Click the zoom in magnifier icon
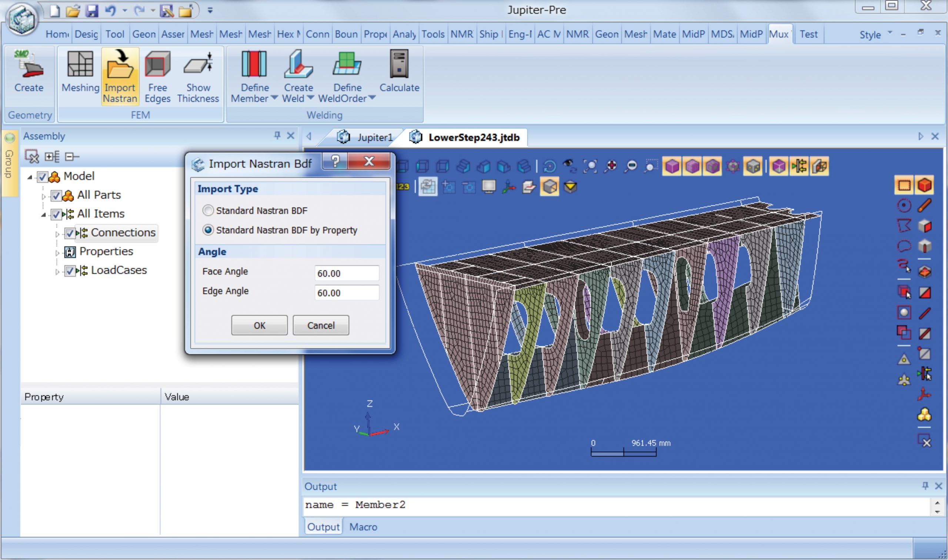This screenshot has width=948, height=560. [x=610, y=167]
